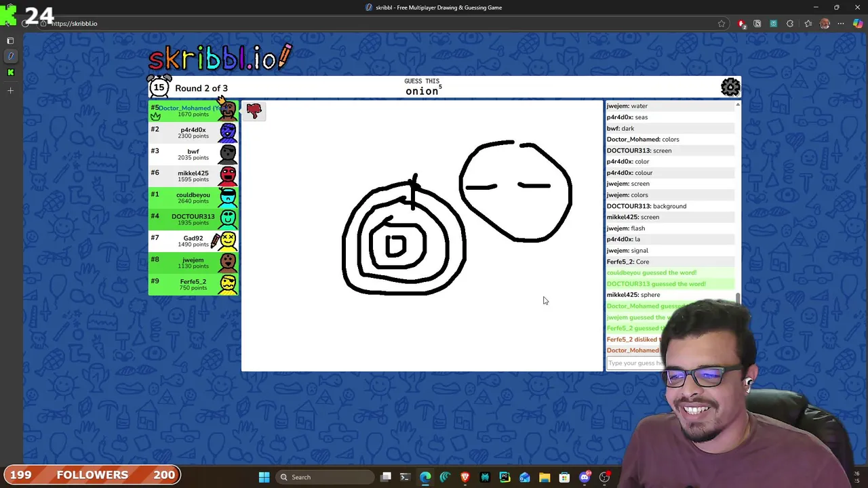The image size is (868, 488).
Task: Open Task View on the taskbar
Action: coord(386,477)
